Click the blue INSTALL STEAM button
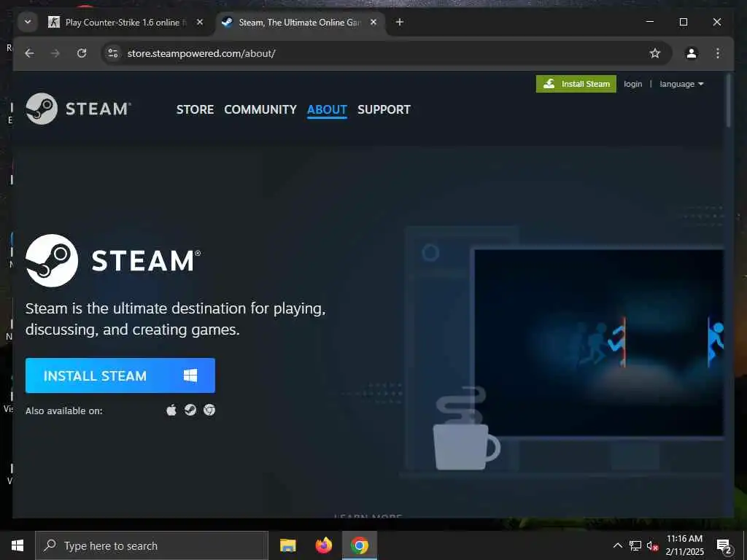The height and width of the screenshot is (560, 747). pos(120,376)
